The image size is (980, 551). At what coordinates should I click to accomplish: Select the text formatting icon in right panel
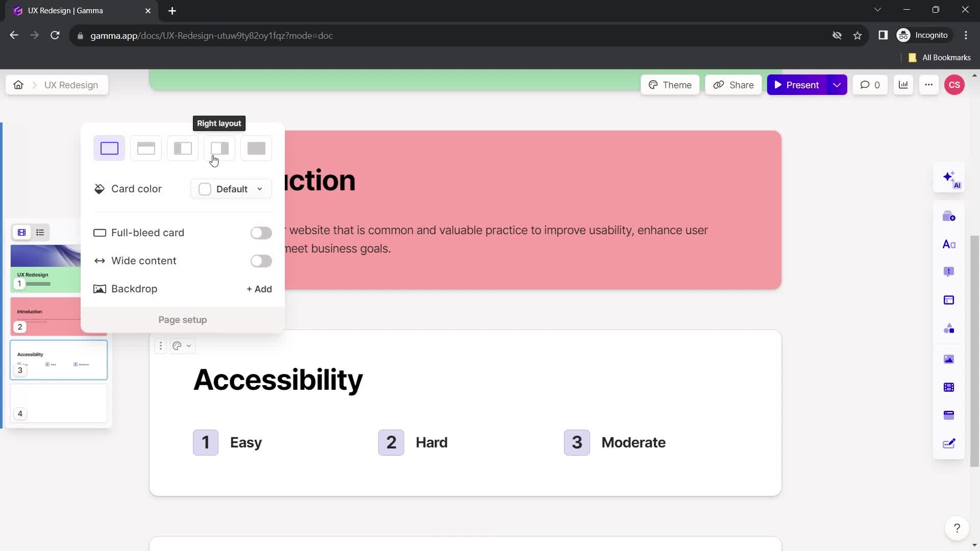tap(951, 243)
